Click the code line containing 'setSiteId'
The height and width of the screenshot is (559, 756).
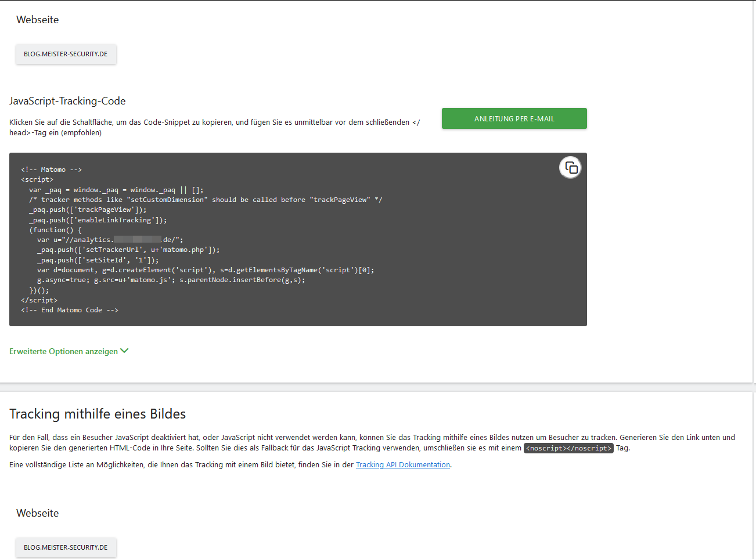pyautogui.click(x=98, y=260)
